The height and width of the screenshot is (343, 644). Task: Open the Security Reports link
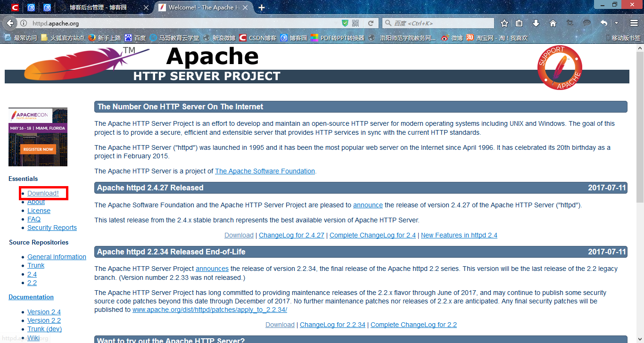click(52, 228)
